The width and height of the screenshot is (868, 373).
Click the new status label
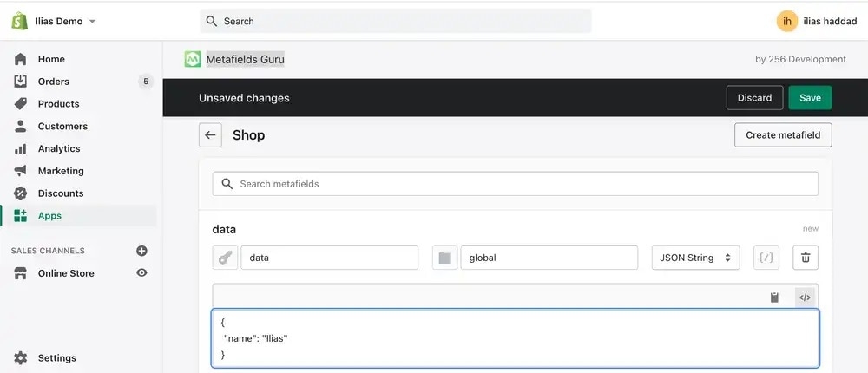(811, 229)
